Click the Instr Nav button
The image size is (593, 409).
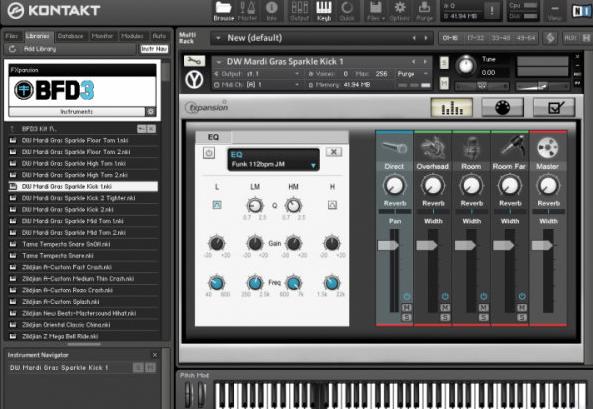click(x=154, y=49)
